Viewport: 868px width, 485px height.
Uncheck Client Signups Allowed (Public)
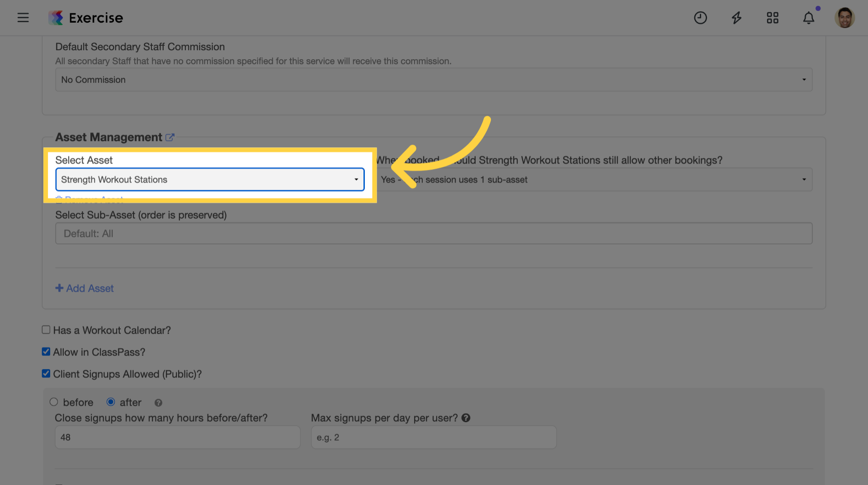46,374
